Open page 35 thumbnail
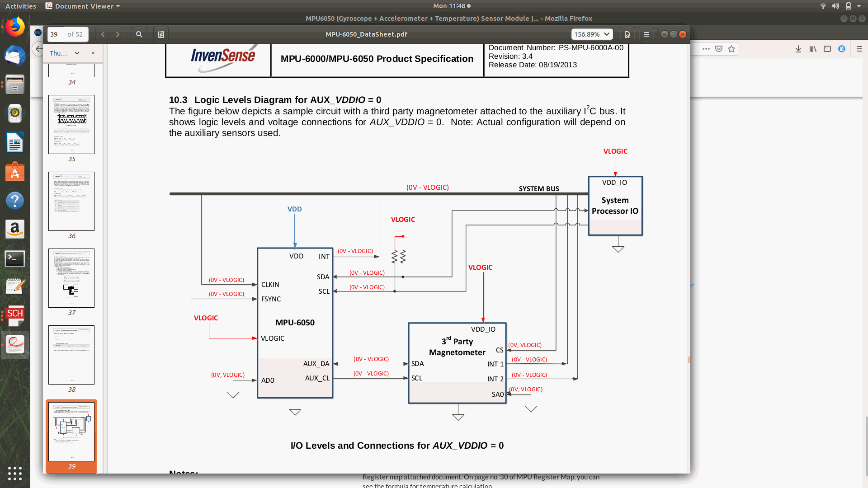Viewport: 868px width, 488px height. (x=71, y=124)
